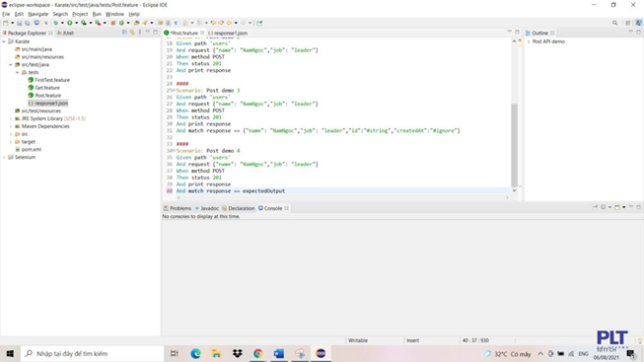Maximize the Console view
This screenshot has width=644, height=362.
(x=639, y=207)
